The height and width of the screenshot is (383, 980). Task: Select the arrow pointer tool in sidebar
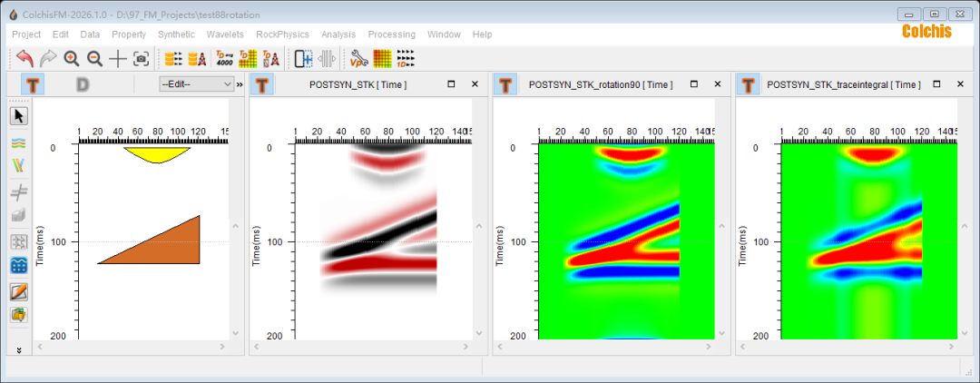coord(19,115)
